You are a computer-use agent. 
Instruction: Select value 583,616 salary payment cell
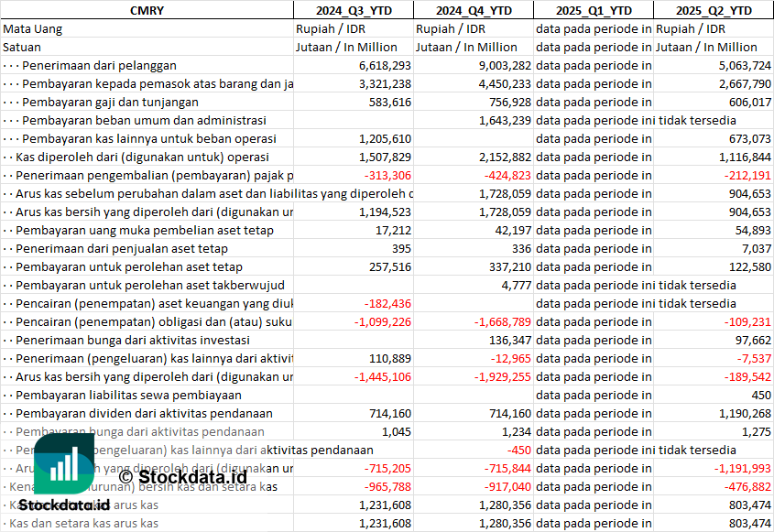point(354,103)
